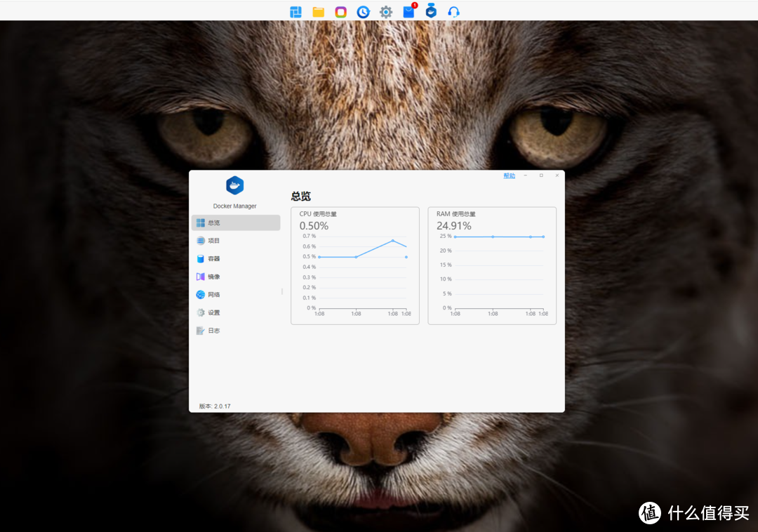Image resolution: width=758 pixels, height=532 pixels.
Task: Click the 24.91% RAM usage value
Action: tap(454, 226)
